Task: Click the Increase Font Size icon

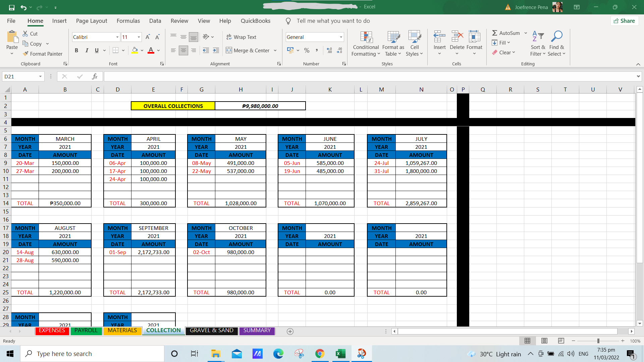Action: (x=148, y=37)
